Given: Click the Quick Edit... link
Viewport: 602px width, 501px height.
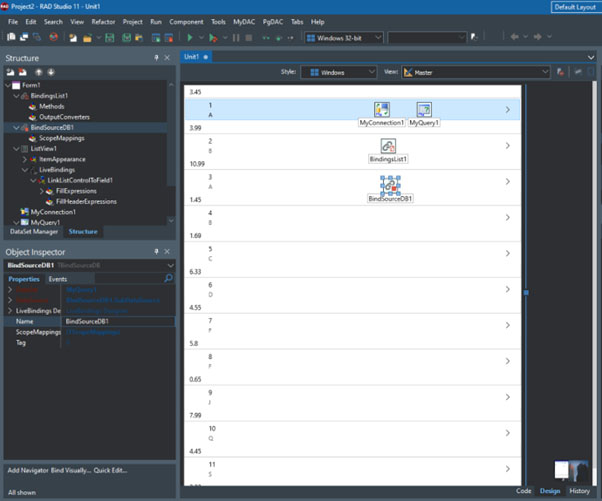Looking at the screenshot, I should coord(111,470).
